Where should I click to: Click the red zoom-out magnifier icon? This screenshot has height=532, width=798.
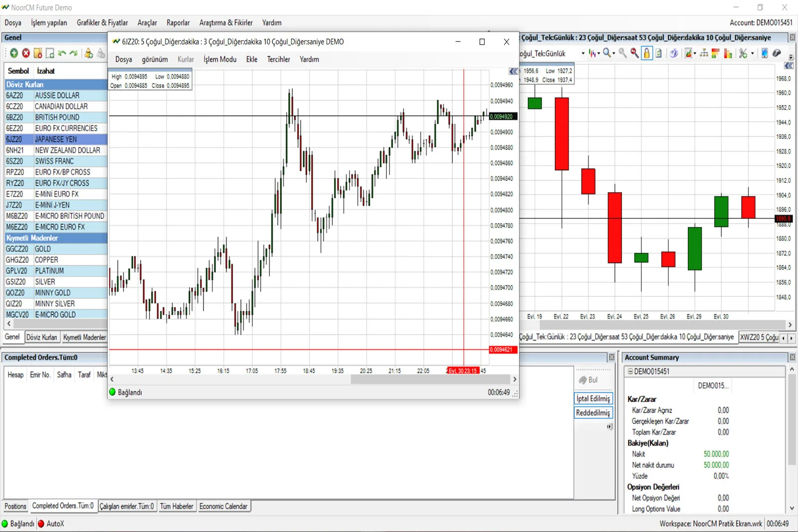(x=634, y=53)
